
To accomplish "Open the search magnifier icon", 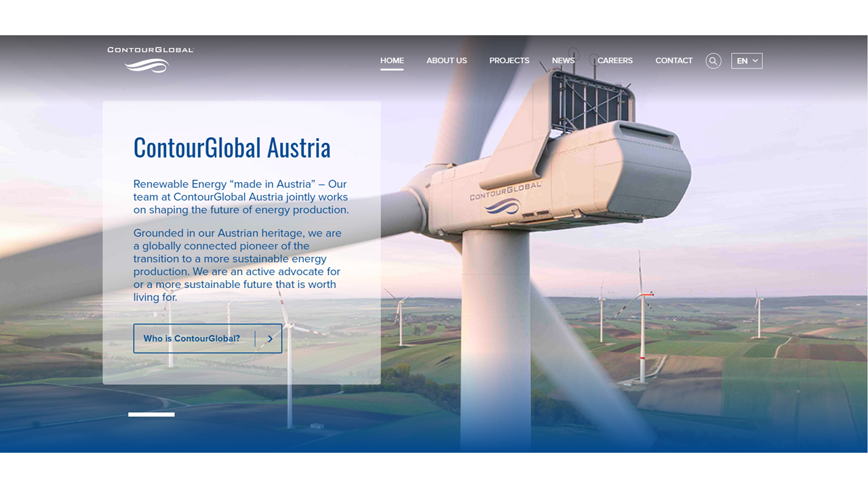I will pos(713,61).
